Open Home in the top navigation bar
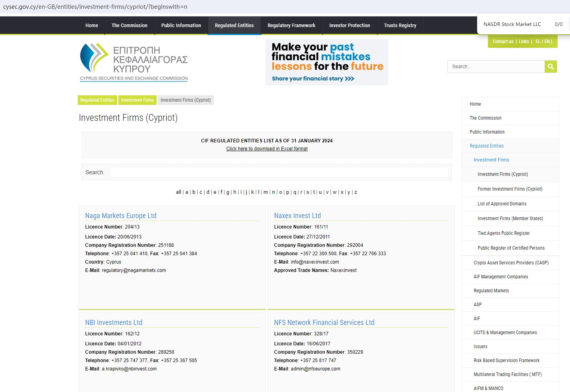 click(92, 26)
